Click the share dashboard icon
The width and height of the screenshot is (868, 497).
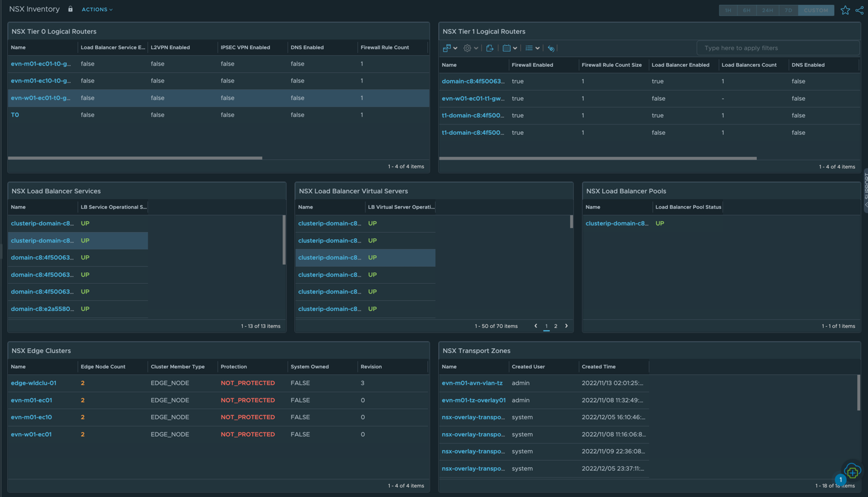coord(860,10)
